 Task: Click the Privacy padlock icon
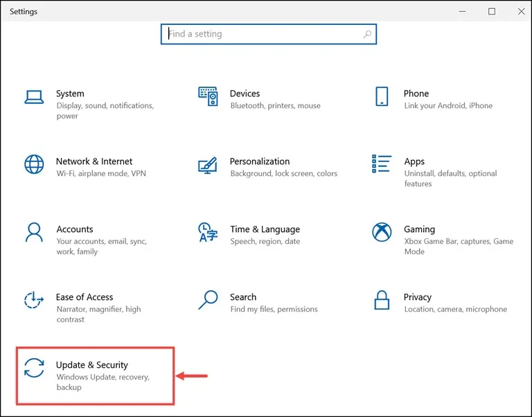(382, 300)
